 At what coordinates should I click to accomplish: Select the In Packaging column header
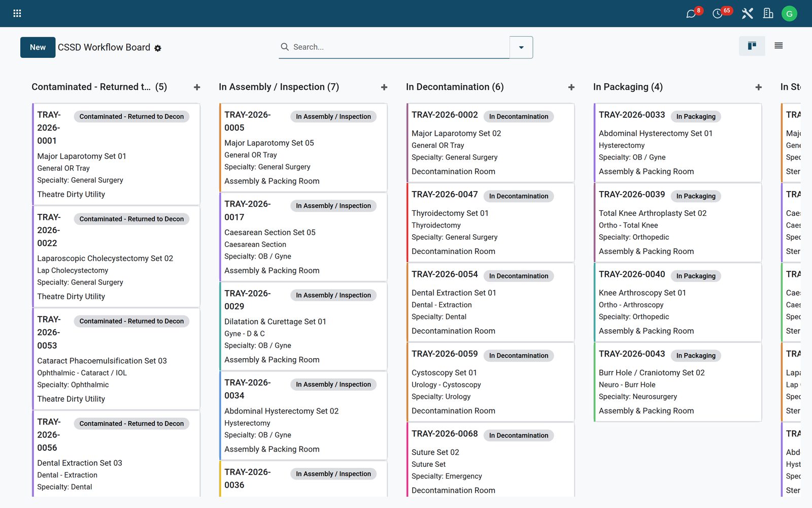coord(628,87)
